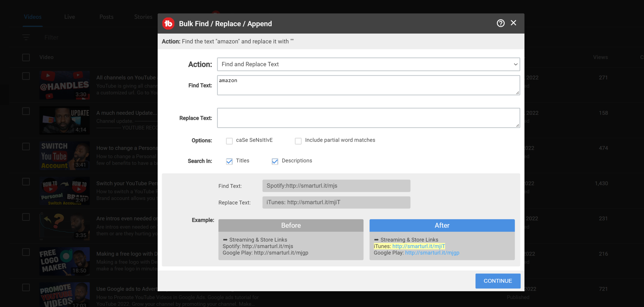
Task: Open the Free Logo Maker thumbnail
Action: click(x=65, y=261)
